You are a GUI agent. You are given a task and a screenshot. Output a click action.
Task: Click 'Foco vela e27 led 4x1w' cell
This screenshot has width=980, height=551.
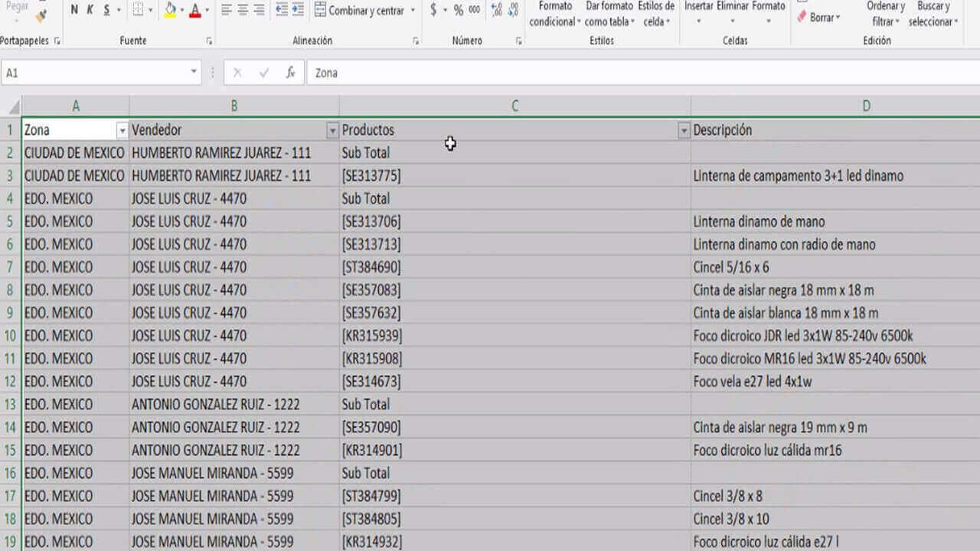tap(835, 382)
